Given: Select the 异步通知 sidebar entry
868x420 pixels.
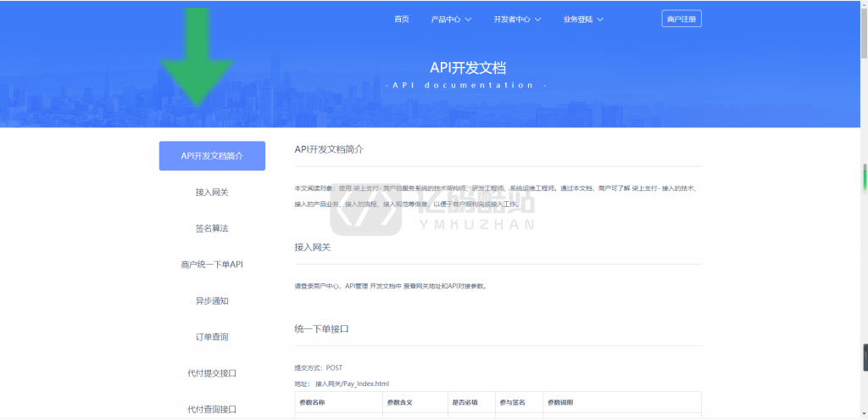Looking at the screenshot, I should coord(212,301).
